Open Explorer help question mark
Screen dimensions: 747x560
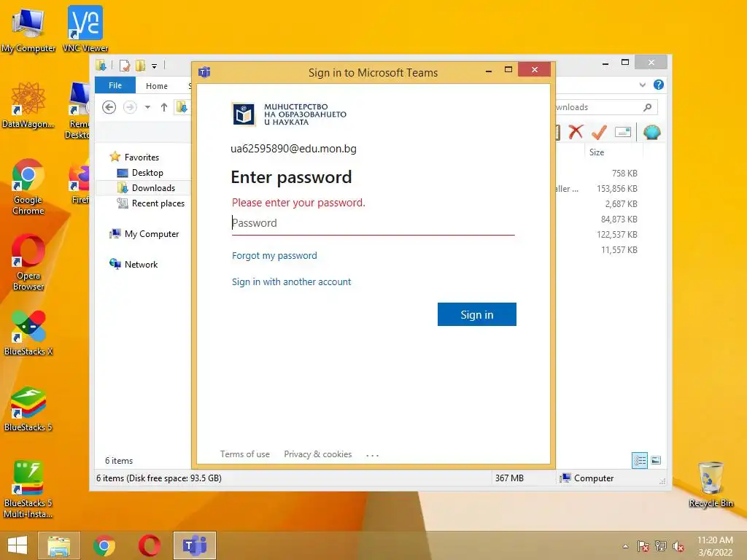pyautogui.click(x=659, y=85)
